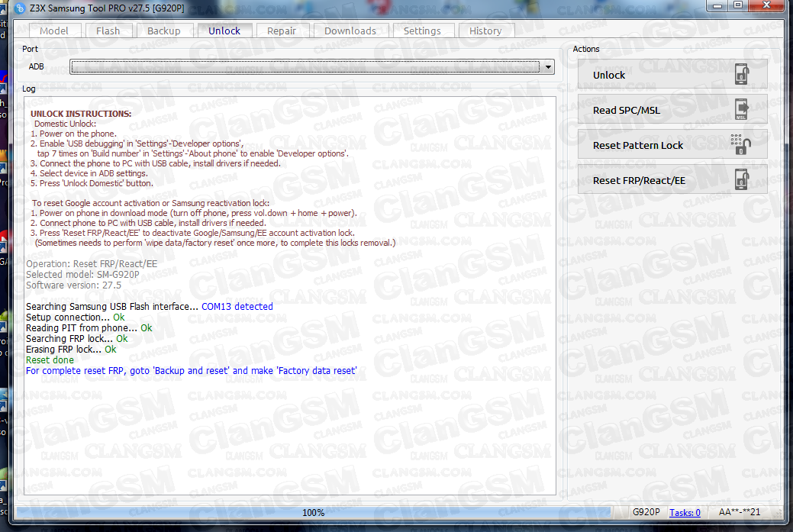The image size is (793, 532).
Task: Click the 'UNLOCK INSTRUCTIONS:' heading
Action: [x=81, y=114]
